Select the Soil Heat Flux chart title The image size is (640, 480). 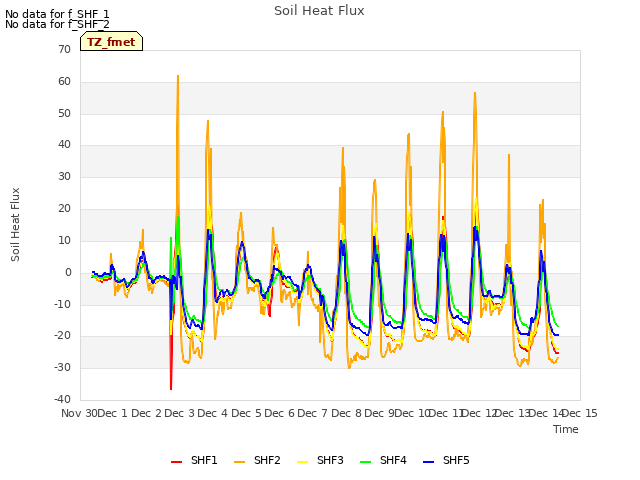tap(319, 11)
